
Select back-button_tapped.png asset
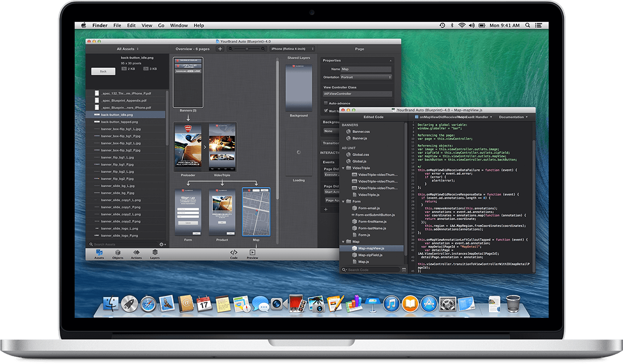pyautogui.click(x=126, y=121)
